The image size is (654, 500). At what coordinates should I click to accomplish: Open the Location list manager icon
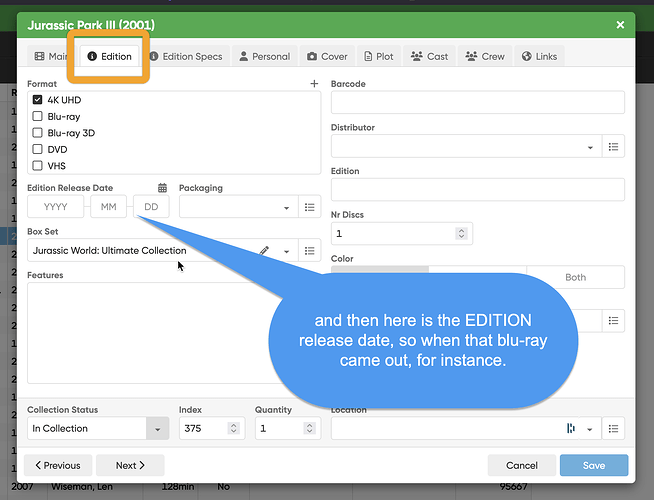pyautogui.click(x=614, y=428)
